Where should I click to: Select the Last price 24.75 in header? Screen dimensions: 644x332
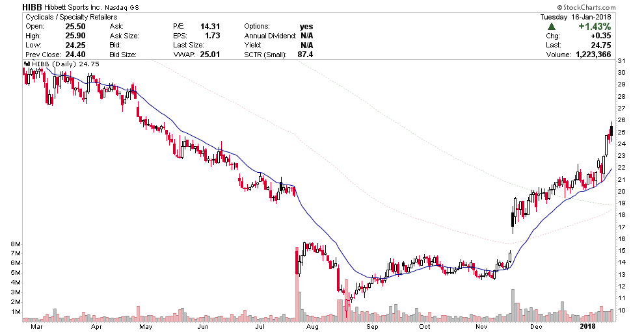[601, 45]
